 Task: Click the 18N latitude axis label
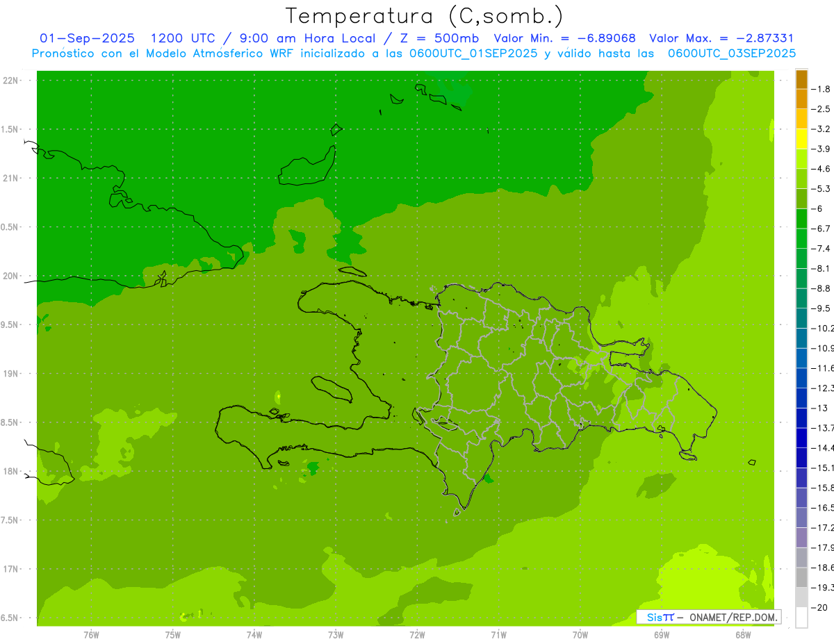point(10,471)
